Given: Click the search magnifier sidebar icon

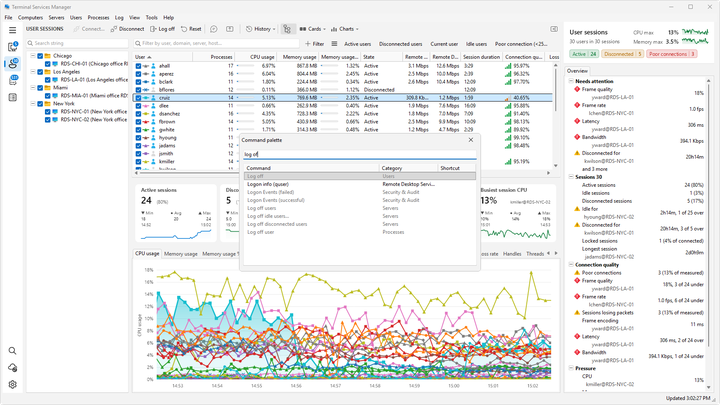Looking at the screenshot, I should [12, 351].
